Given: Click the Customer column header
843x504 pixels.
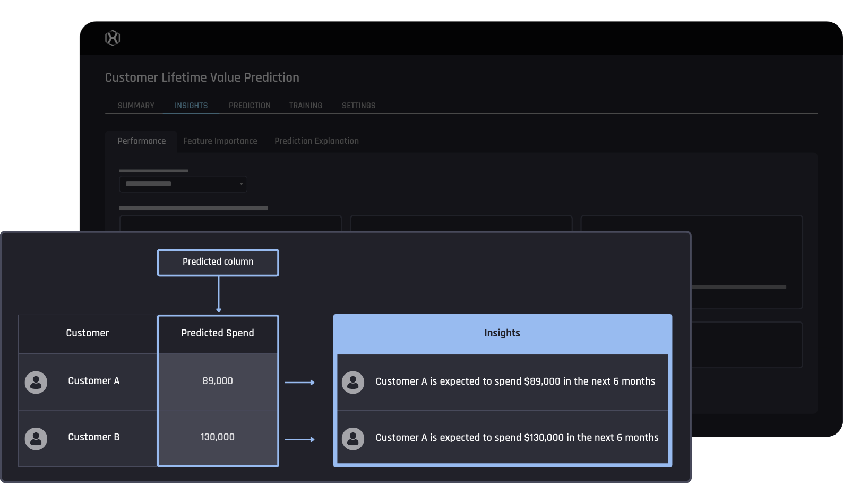Looking at the screenshot, I should (x=88, y=334).
